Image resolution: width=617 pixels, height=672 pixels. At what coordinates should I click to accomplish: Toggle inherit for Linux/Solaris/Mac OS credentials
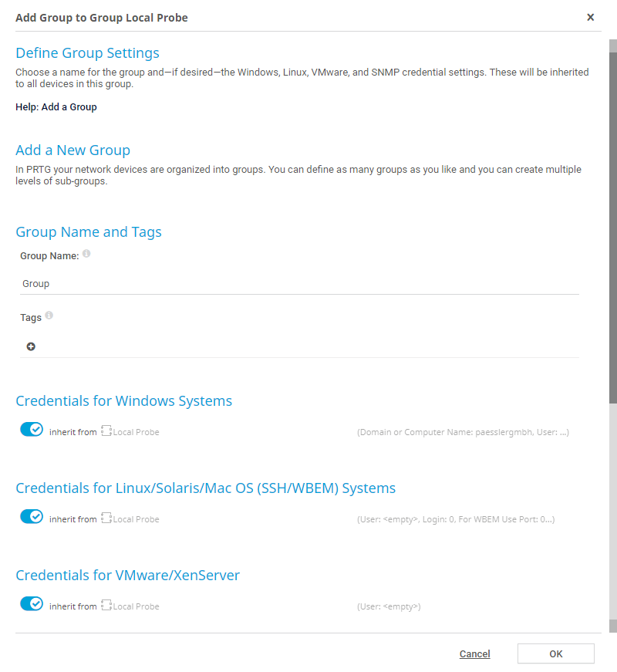[32, 517]
